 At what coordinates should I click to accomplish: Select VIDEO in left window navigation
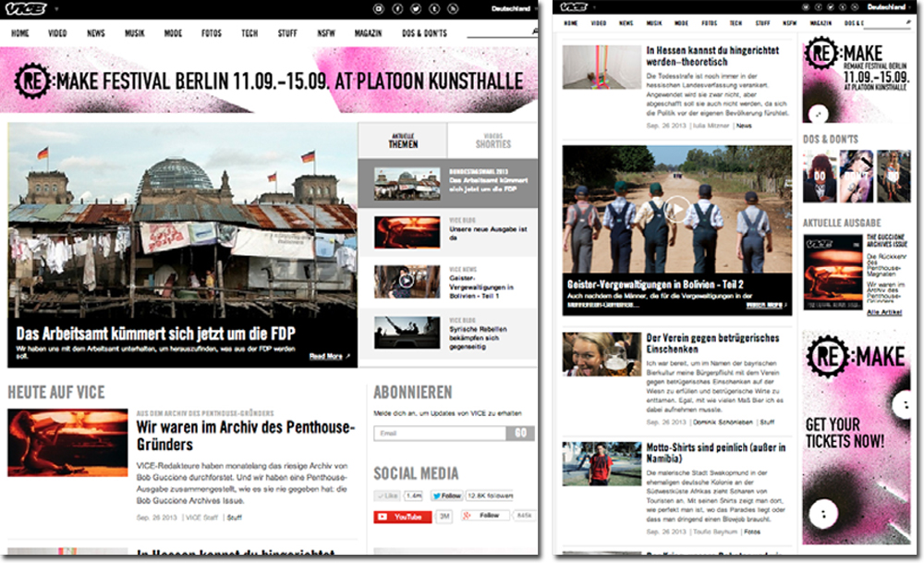coord(57,33)
